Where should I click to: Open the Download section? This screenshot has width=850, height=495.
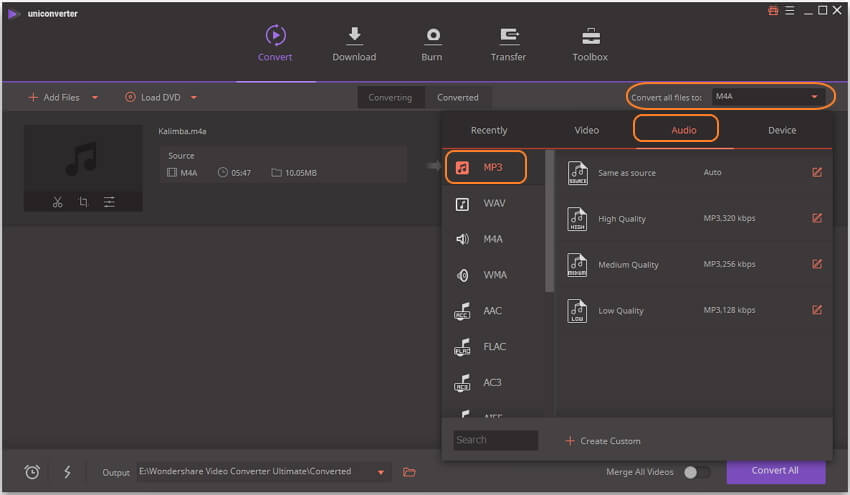click(354, 44)
